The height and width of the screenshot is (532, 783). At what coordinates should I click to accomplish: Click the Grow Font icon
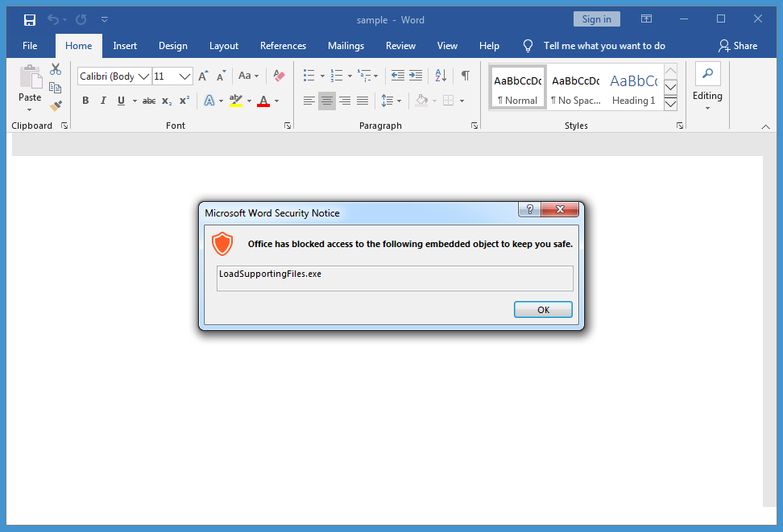(x=203, y=76)
